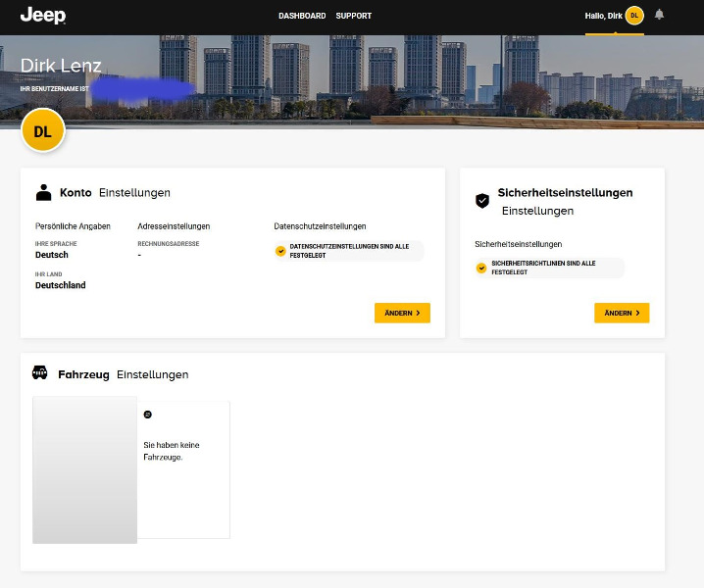Viewport: 704px width, 588px height.
Task: Click the shield icon beside Sicherheitseinstellungen
Action: (482, 201)
